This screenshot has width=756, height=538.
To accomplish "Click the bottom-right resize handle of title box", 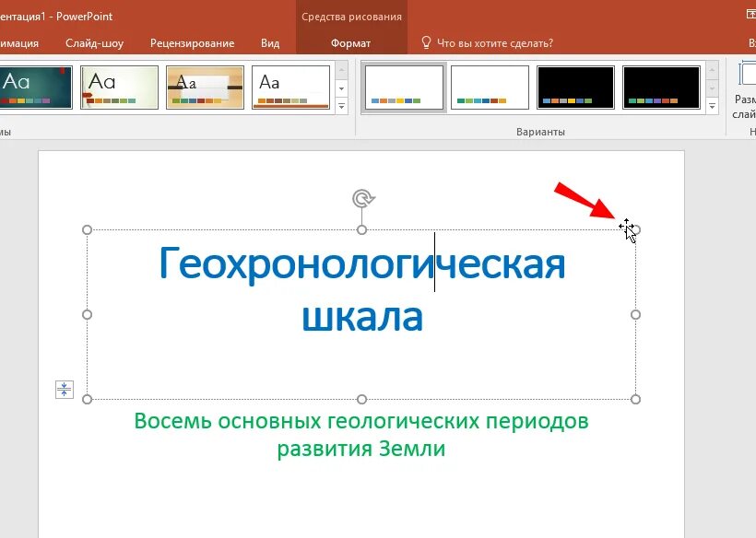I will 635,399.
